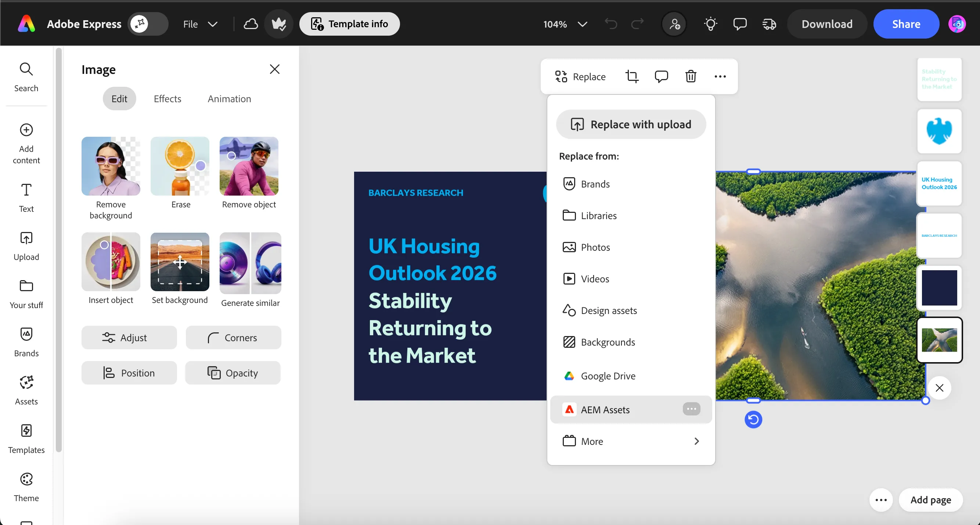
Task: Switch to the Effects tab
Action: 167,99
